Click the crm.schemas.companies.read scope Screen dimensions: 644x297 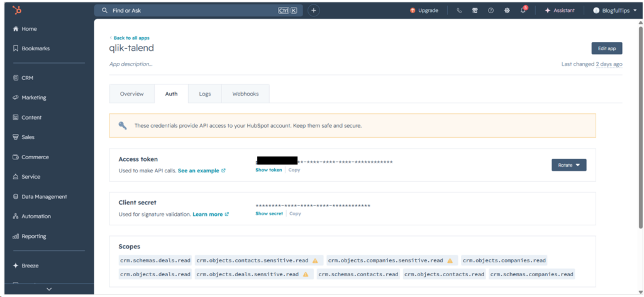point(531,274)
